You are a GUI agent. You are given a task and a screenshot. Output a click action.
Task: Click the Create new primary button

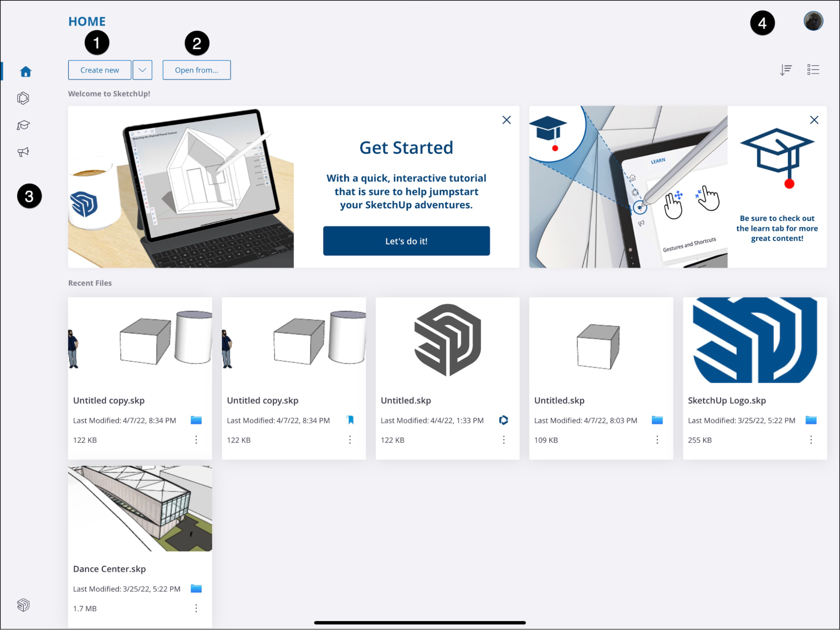point(99,69)
